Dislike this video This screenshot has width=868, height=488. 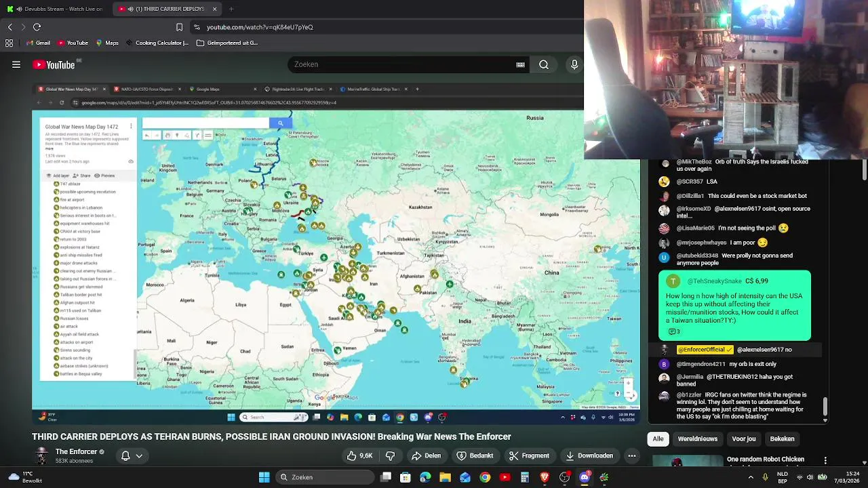[390, 455]
